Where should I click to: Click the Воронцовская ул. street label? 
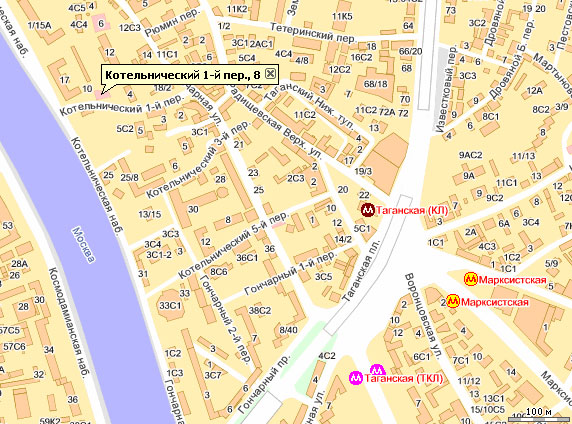click(x=424, y=316)
